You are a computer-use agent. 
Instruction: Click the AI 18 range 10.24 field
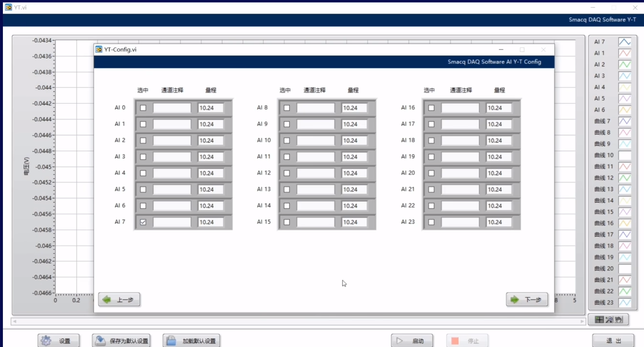tap(499, 141)
